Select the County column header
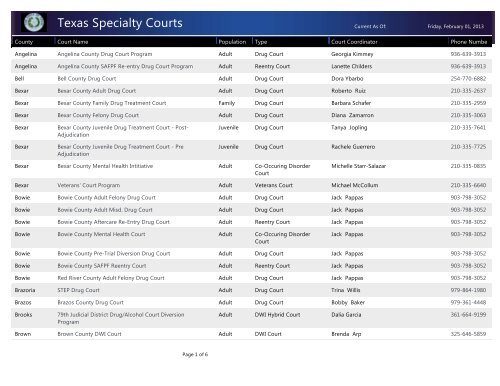 point(24,42)
